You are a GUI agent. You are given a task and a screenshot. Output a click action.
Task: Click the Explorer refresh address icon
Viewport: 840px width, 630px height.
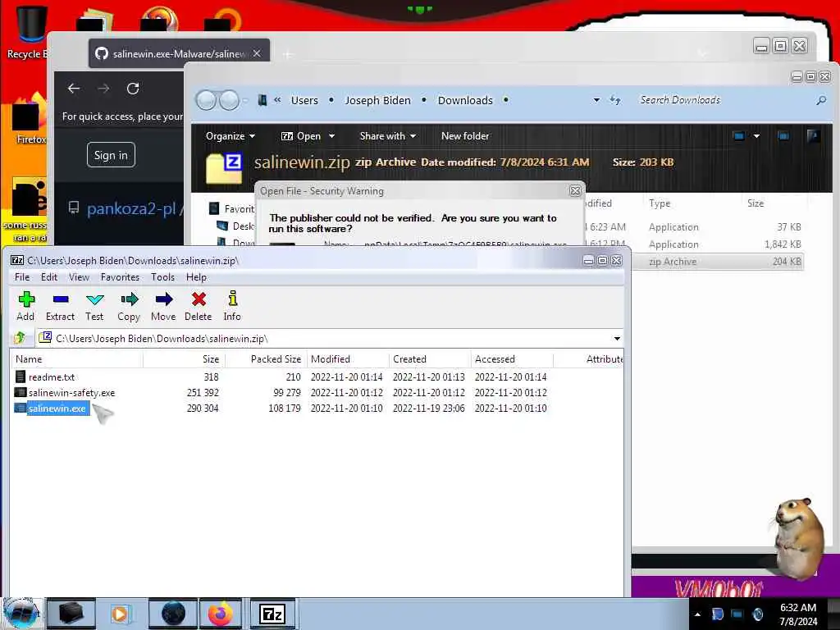click(x=615, y=100)
